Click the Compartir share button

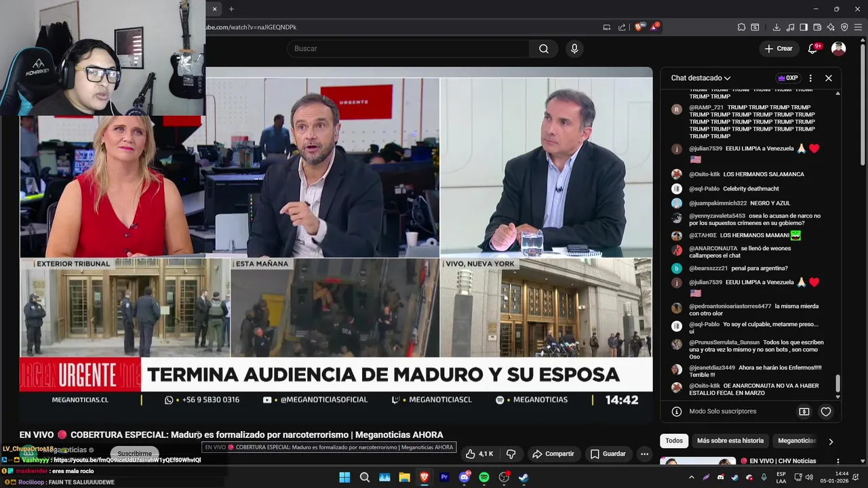click(x=553, y=453)
